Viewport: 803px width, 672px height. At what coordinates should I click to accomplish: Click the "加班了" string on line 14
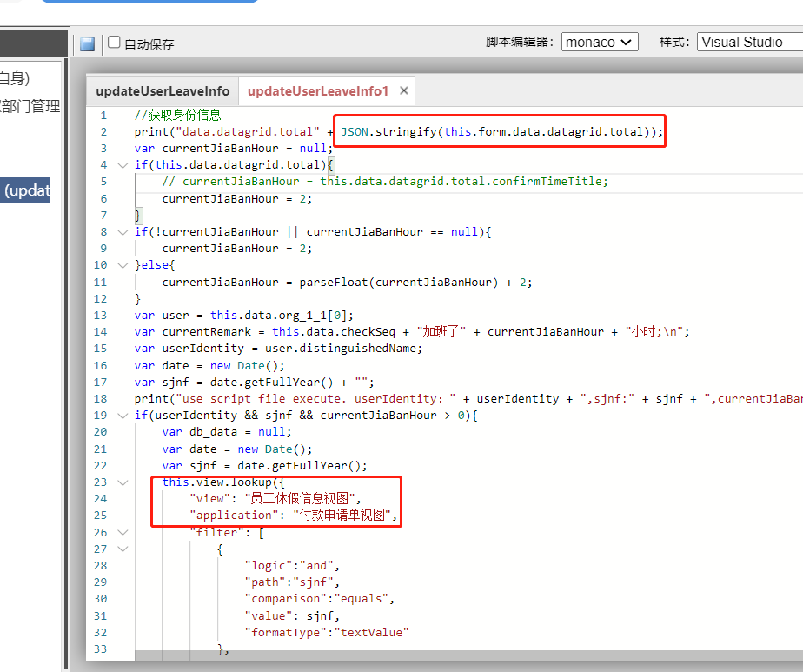[x=441, y=331]
